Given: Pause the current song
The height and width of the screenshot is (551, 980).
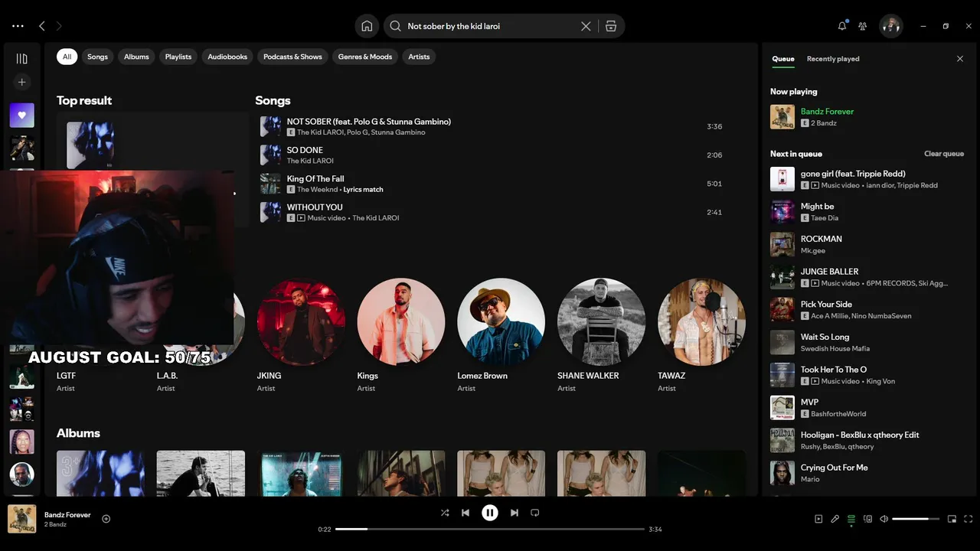Looking at the screenshot, I should click(x=490, y=513).
